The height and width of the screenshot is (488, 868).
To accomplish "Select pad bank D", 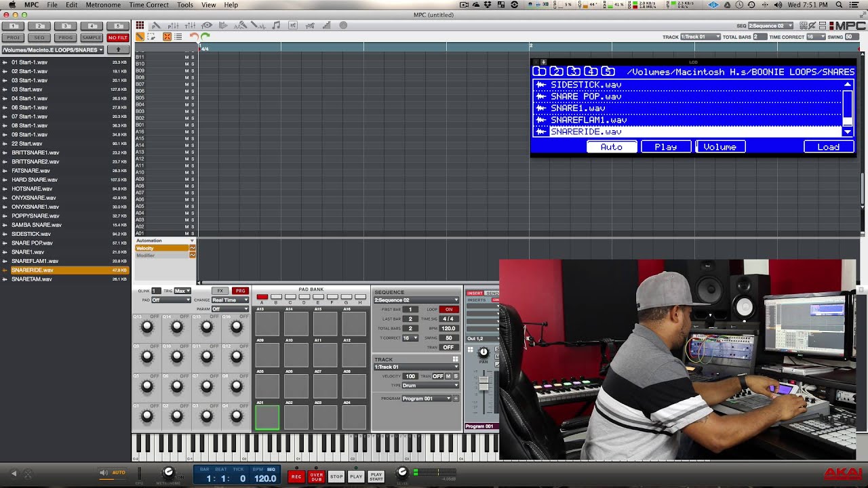I will coord(304,298).
